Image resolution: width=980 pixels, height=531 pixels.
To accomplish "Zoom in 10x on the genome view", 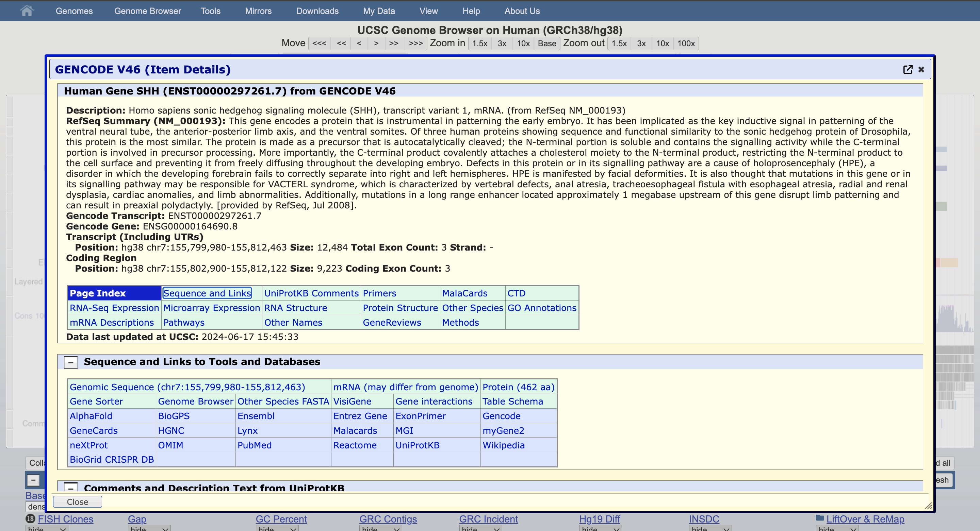I will 523,43.
